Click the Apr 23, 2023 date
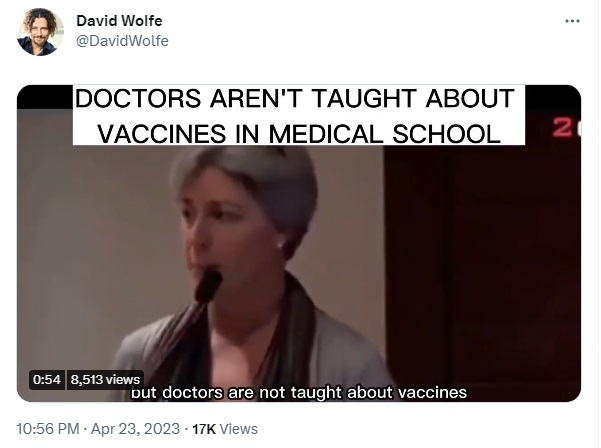601x448 pixels. point(135,428)
